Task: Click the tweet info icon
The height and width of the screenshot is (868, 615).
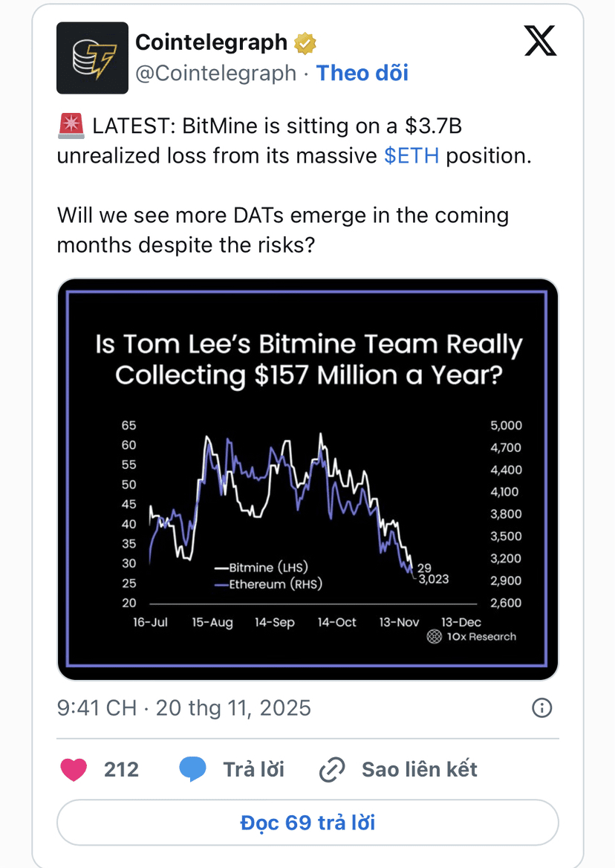Action: (x=542, y=708)
